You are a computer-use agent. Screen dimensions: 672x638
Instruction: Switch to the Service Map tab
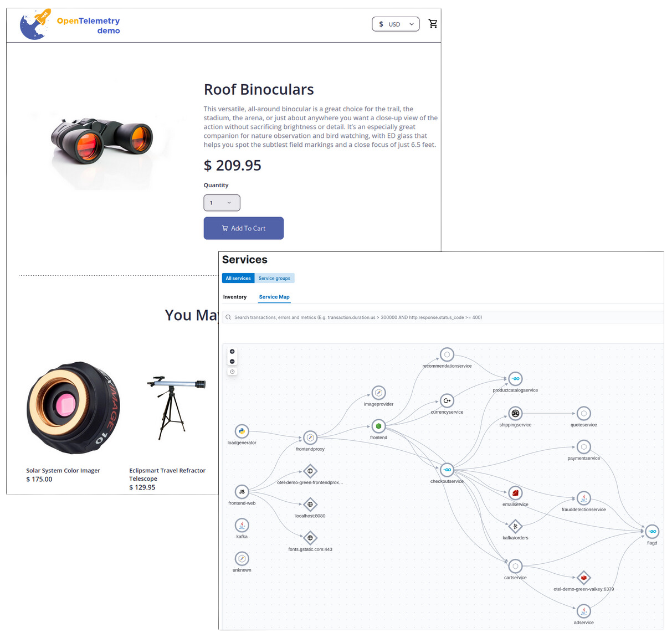tap(274, 297)
